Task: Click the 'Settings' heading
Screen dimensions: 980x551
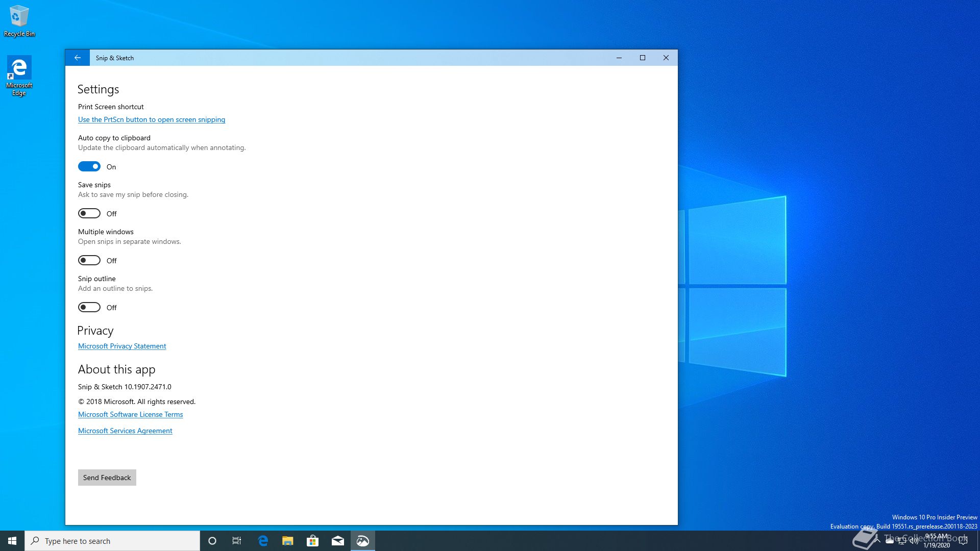Action: point(98,89)
